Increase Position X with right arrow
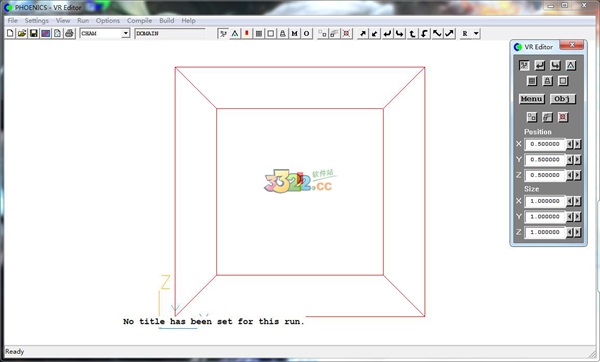The image size is (600, 362). pyautogui.click(x=577, y=144)
